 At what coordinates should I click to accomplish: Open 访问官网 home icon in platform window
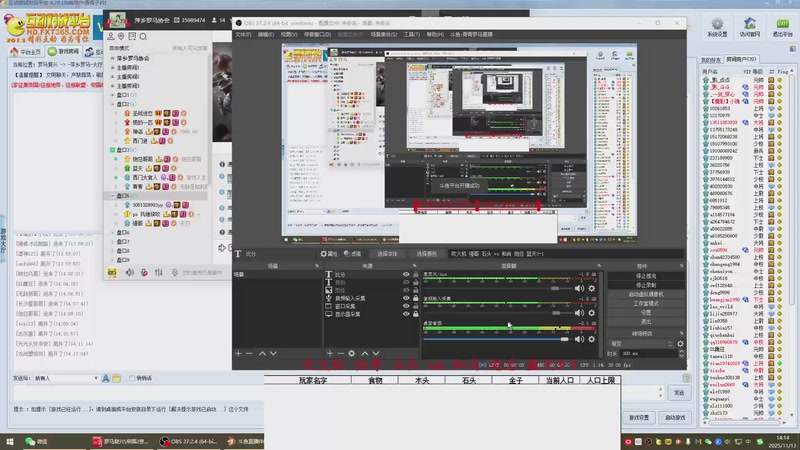coord(749,27)
